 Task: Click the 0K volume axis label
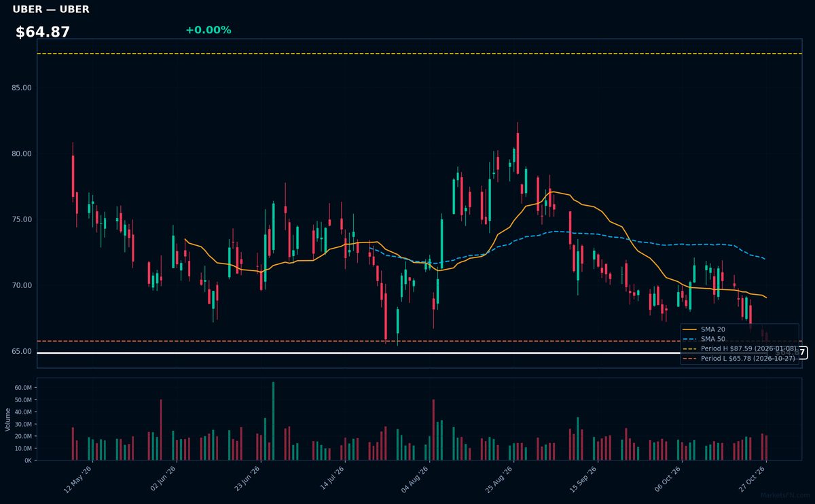pos(28,461)
